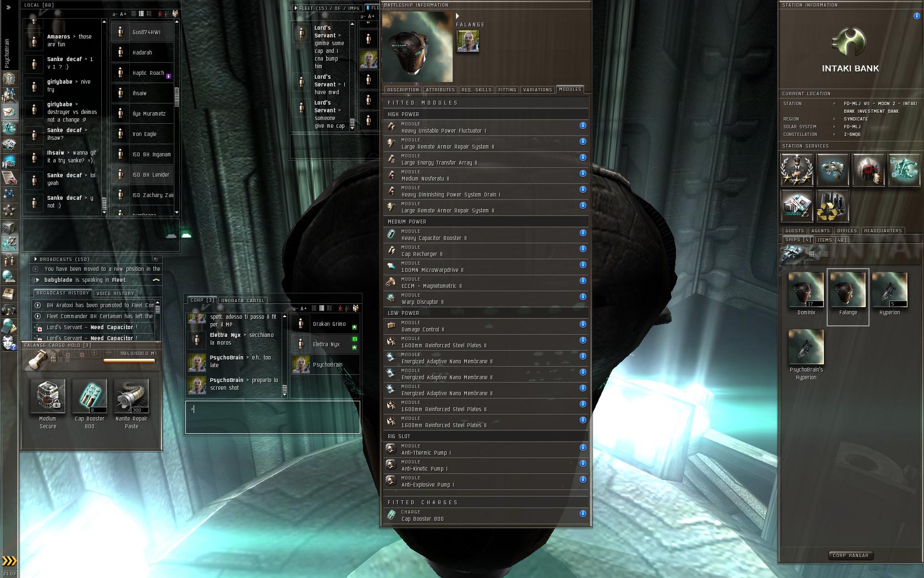Switch ship hangar to icon grid view
Image resolution: width=924 pixels, height=578 pixels.
[x=811, y=254]
